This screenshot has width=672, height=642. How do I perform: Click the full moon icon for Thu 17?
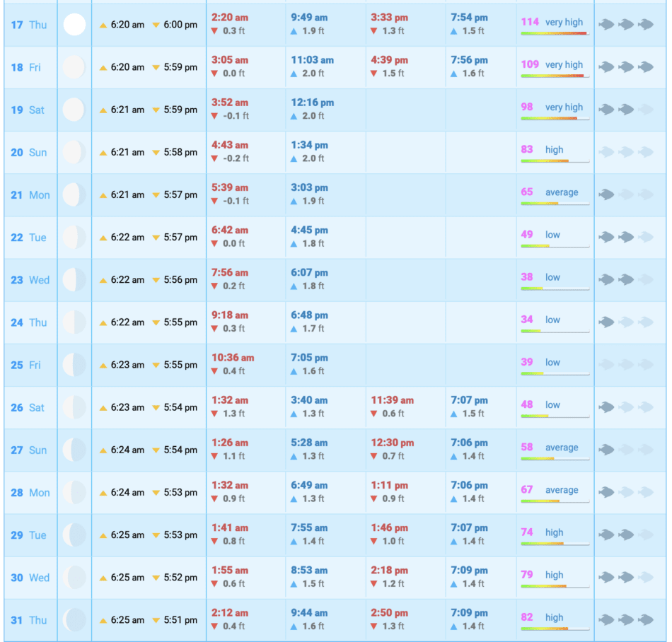click(74, 25)
